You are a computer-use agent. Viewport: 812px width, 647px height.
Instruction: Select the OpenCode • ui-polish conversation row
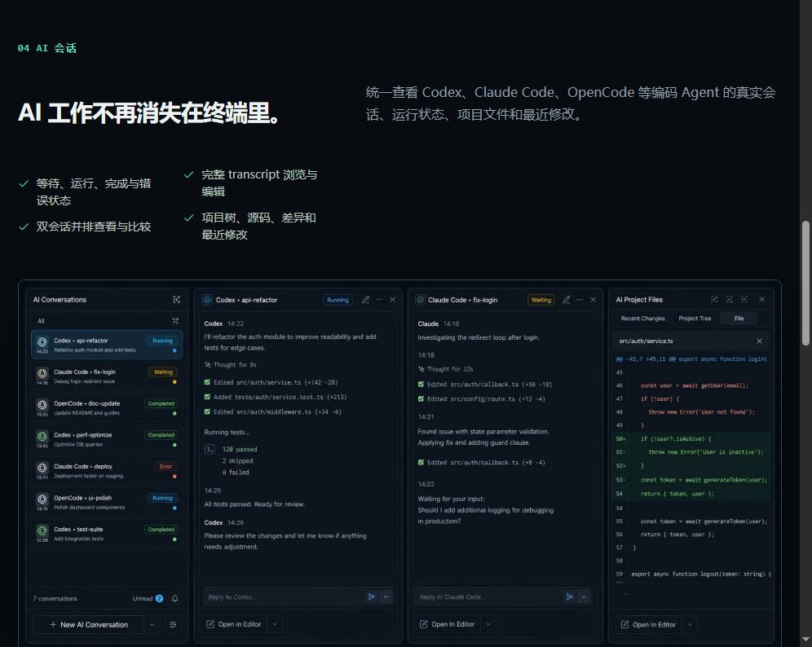[x=107, y=502]
